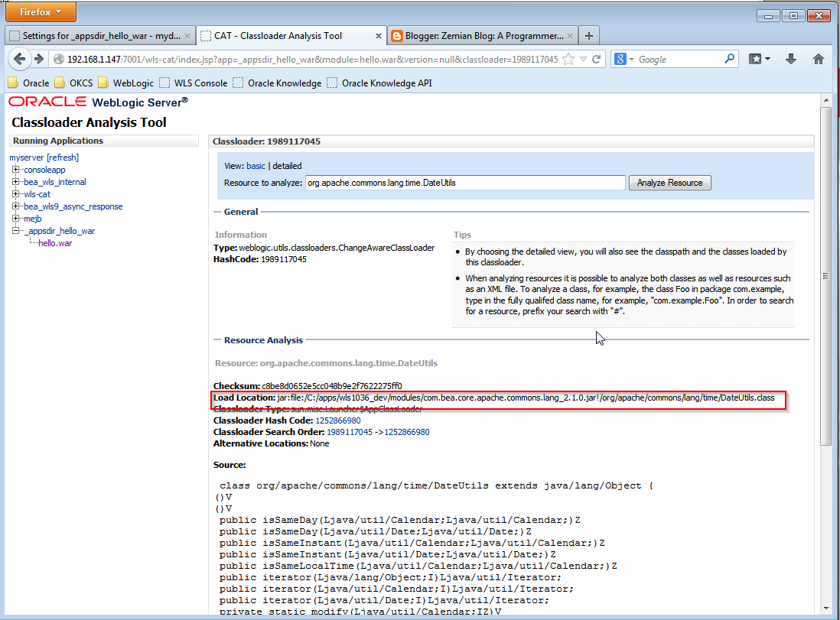
Task: Close the CAT Classloader Analysis Tool tab
Action: 378,36
